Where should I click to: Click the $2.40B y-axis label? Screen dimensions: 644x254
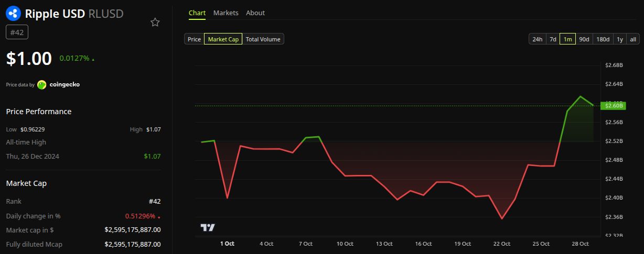pyautogui.click(x=614, y=197)
